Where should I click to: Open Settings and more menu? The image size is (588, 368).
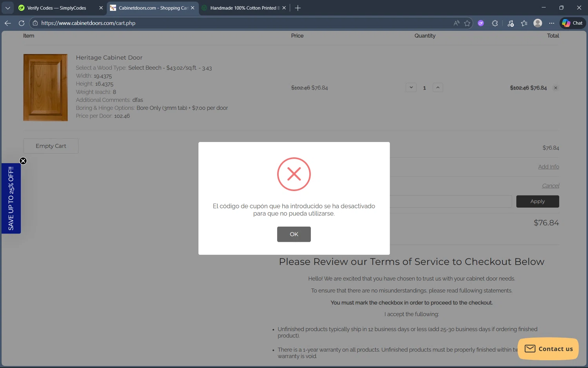[x=552, y=23]
